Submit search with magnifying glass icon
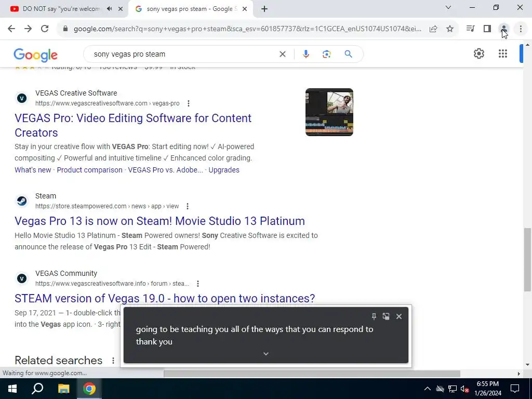This screenshot has width=532, height=399. tap(348, 54)
